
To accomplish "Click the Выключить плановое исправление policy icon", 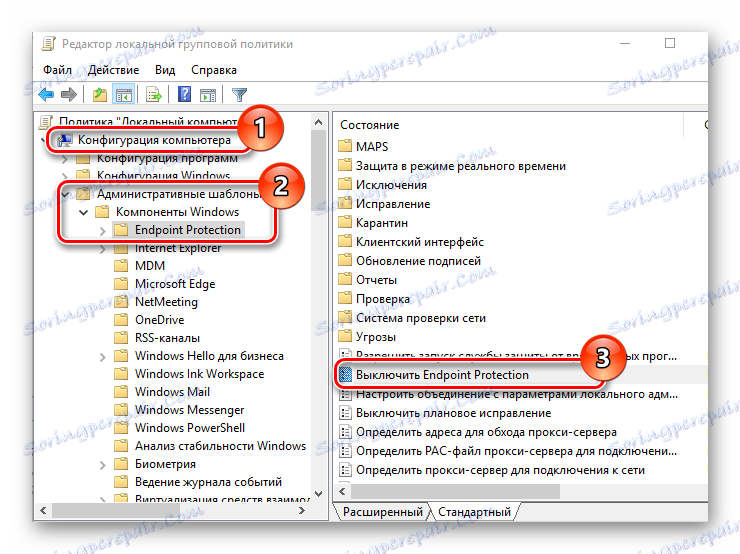I will (346, 413).
